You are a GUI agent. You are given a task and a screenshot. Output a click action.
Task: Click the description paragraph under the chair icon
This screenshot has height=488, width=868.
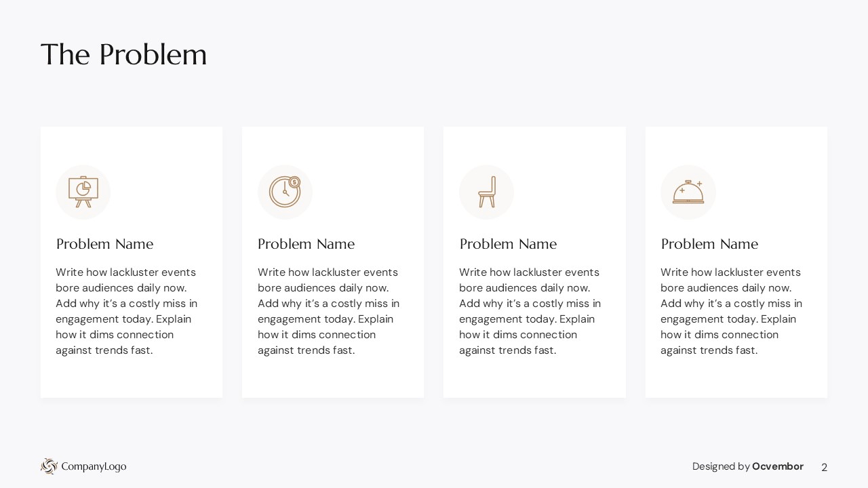[530, 311]
